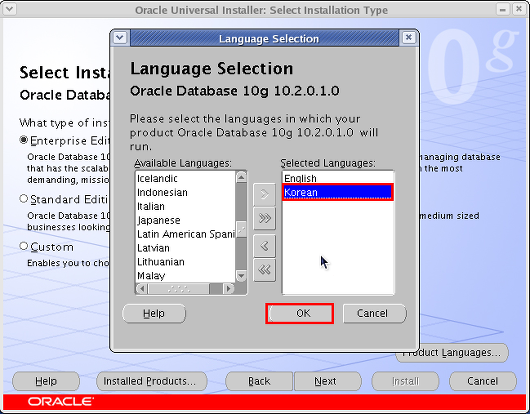Open the Language Selection dialog window menu
The image size is (530, 414).
120,38
